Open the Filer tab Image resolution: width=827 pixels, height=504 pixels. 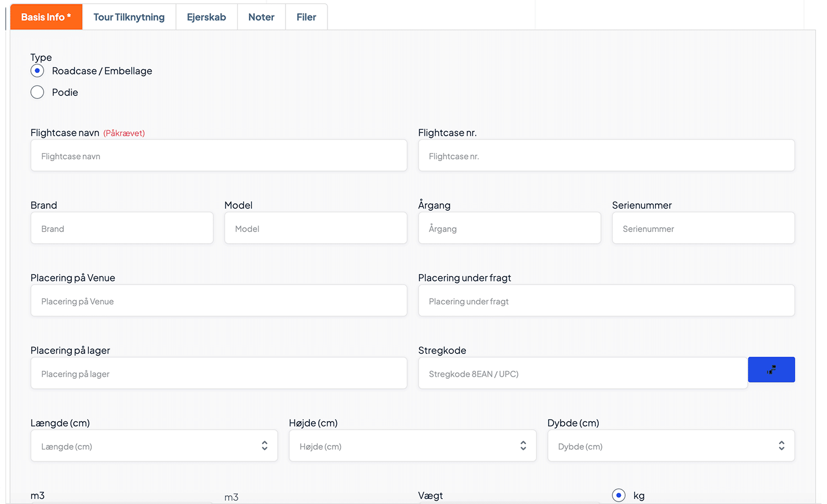[306, 17]
